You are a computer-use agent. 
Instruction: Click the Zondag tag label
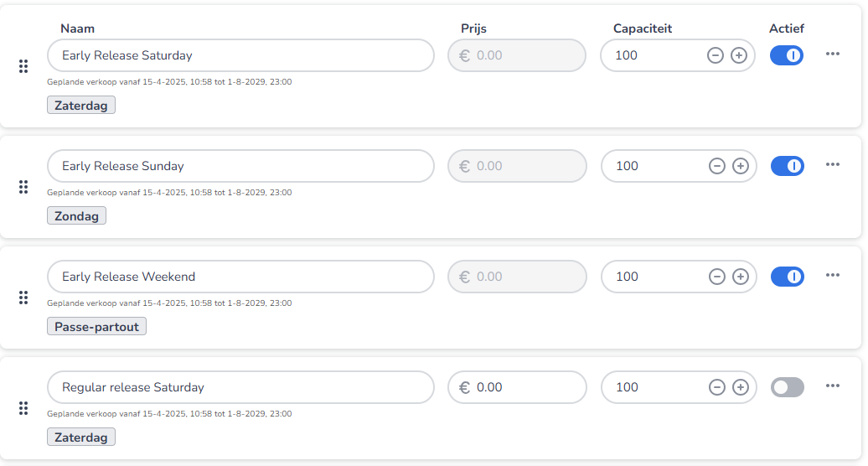77,216
